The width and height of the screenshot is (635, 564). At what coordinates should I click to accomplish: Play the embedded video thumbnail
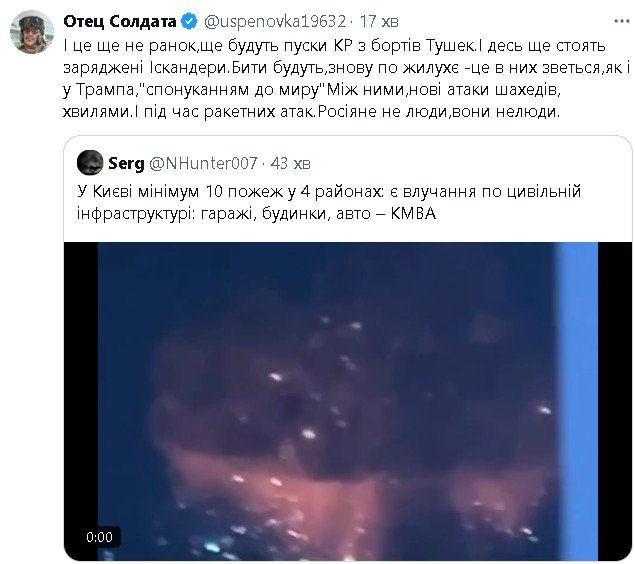348,401
